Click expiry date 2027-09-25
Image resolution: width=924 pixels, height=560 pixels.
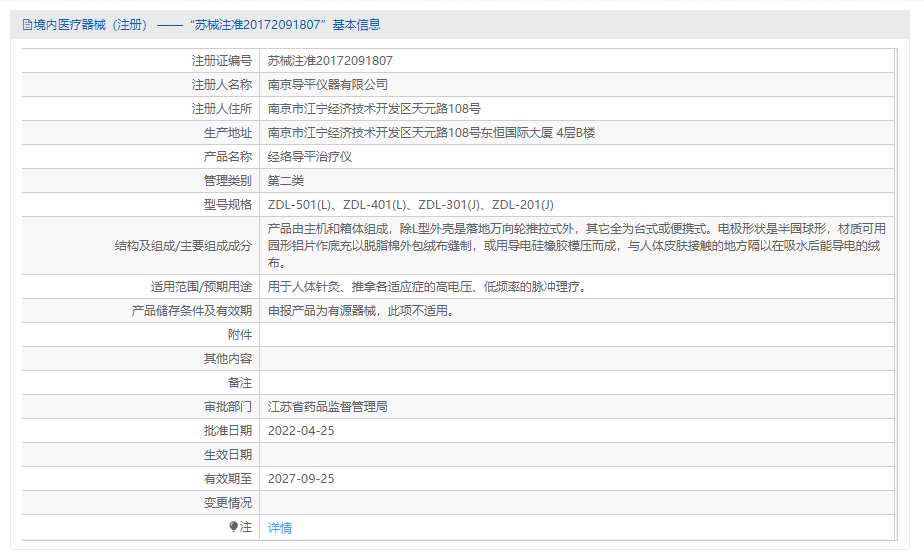[x=301, y=478]
